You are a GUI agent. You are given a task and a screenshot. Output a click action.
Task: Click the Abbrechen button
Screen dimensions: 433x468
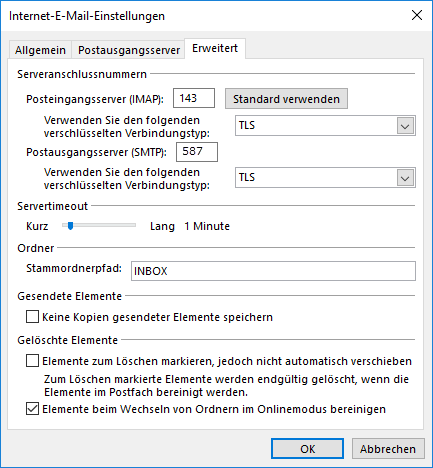click(388, 449)
